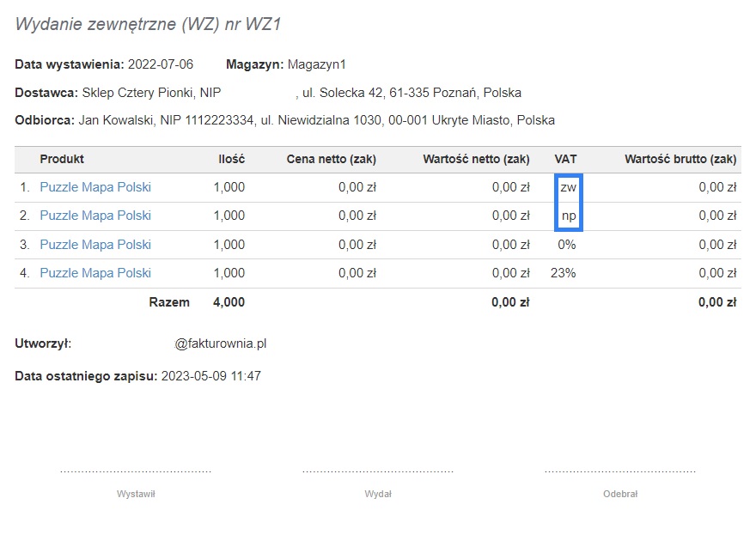Select VAT value "zw" in row 1

(x=569, y=187)
